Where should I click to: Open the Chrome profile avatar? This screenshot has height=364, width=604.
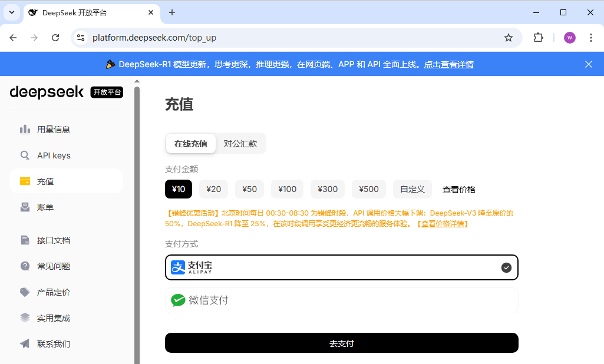570,38
